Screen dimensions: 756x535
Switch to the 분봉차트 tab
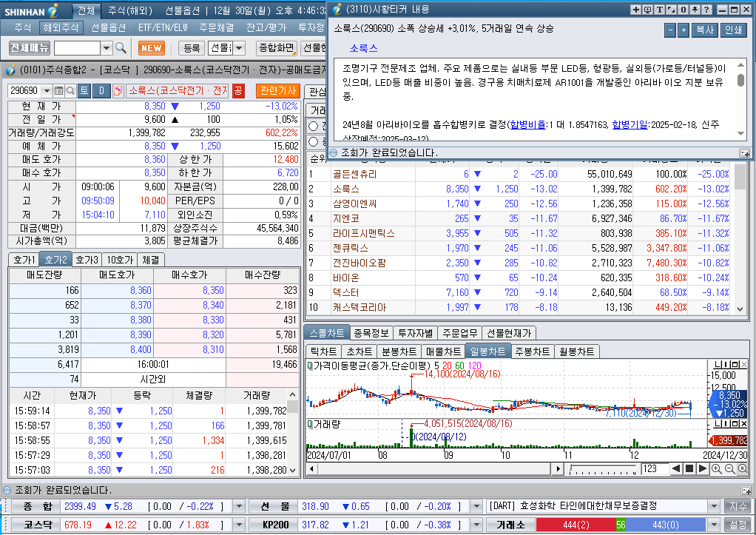[399, 351]
